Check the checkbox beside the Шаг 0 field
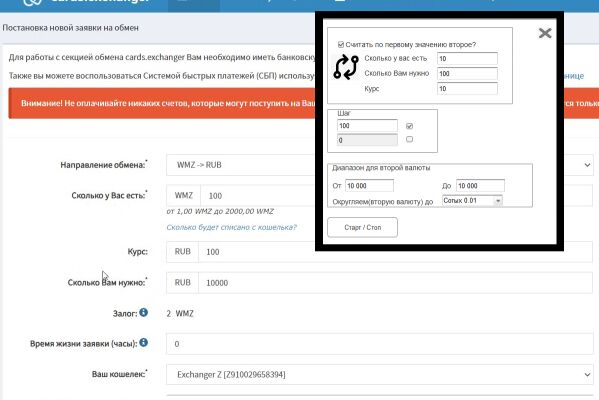Image resolution: width=599 pixels, height=400 pixels. [x=410, y=139]
